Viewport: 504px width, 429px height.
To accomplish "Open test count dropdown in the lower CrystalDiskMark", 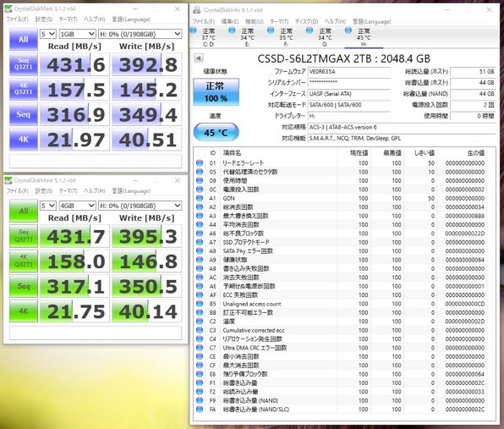I will pos(48,206).
